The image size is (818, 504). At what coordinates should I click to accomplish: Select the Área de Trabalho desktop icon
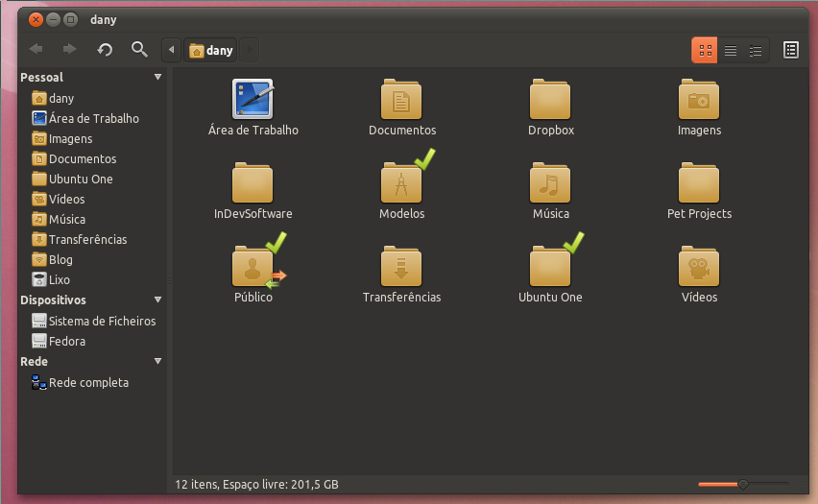click(x=253, y=99)
